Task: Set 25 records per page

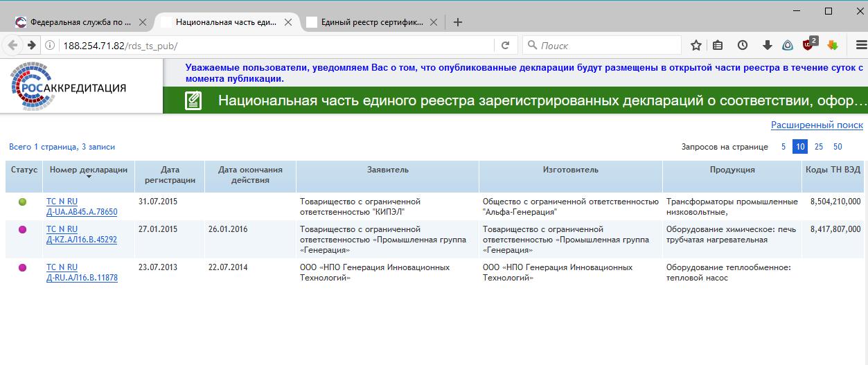Action: [819, 147]
